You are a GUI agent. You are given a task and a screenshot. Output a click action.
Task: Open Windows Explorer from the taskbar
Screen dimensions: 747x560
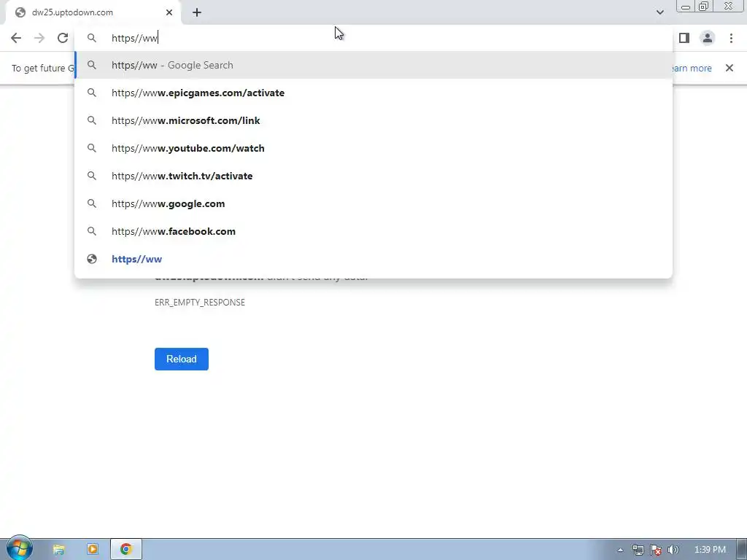tap(58, 549)
